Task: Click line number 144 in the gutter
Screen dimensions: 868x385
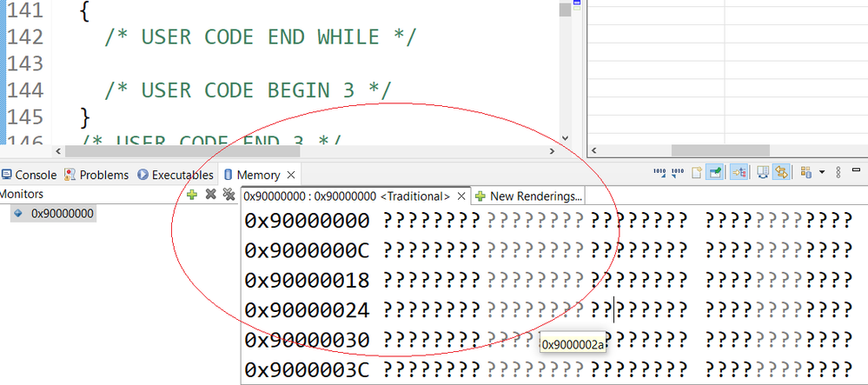Action: click(x=25, y=90)
